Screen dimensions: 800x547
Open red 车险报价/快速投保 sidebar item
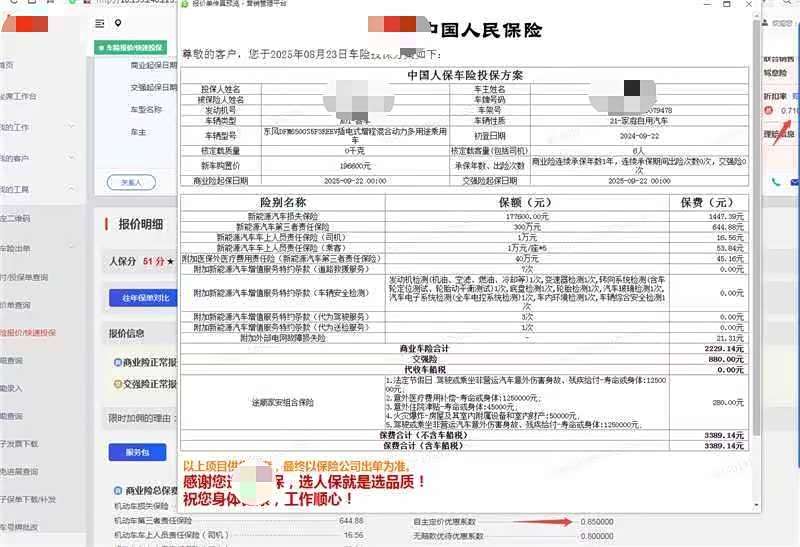tap(28, 333)
